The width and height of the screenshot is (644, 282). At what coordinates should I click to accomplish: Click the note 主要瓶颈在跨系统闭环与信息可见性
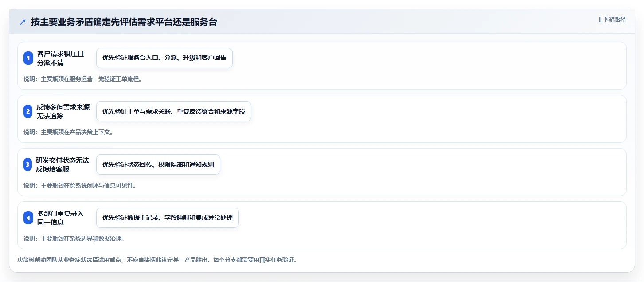pos(80,185)
